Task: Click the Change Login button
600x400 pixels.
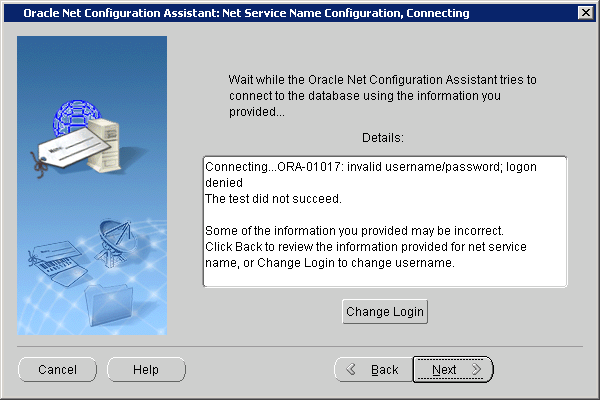Action: pyautogui.click(x=385, y=312)
